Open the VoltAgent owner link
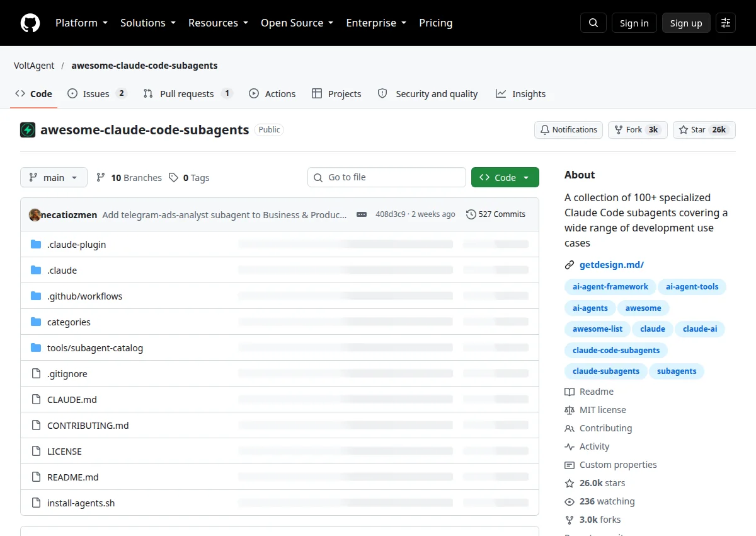756x536 pixels. coord(34,66)
